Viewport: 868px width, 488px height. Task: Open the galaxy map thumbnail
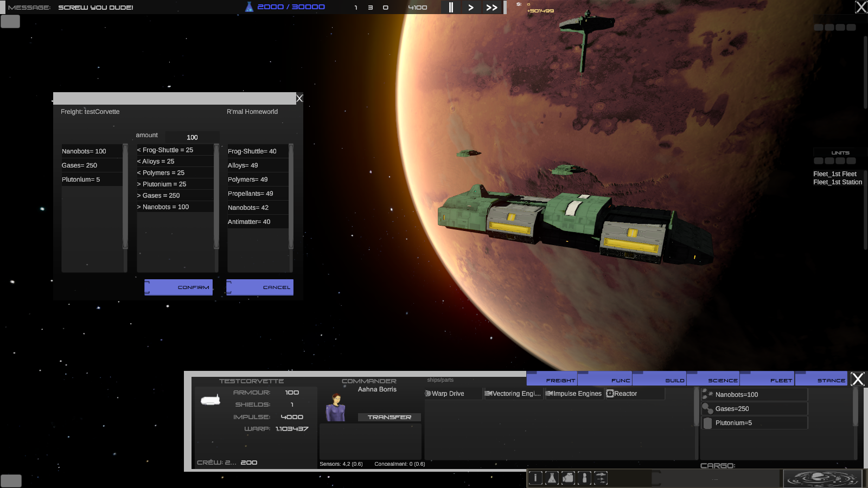click(822, 478)
